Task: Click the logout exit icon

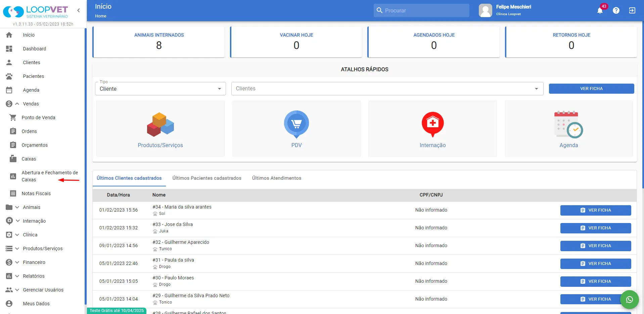Action: (632, 10)
